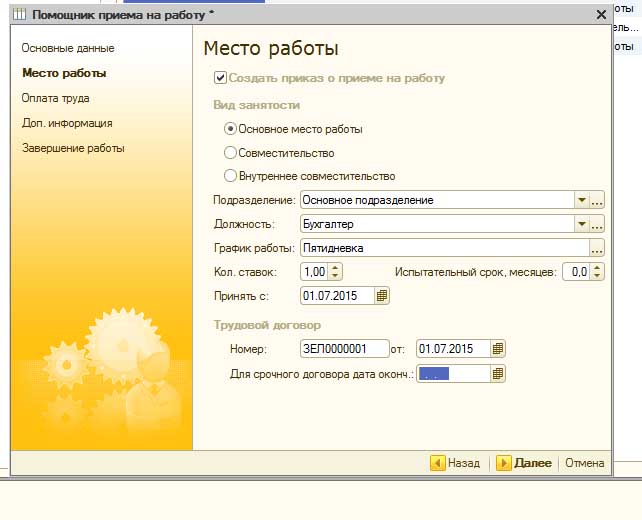Click the window icon in title bar
The image size is (642, 520).
[20, 15]
